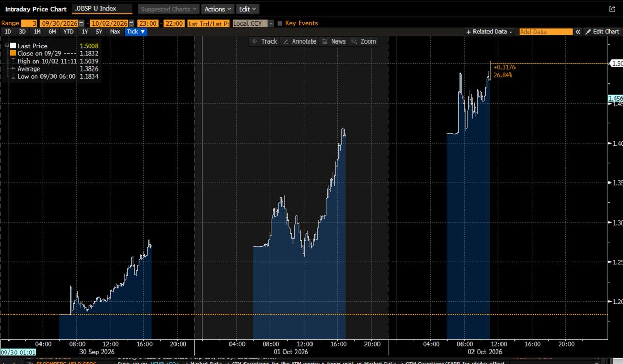Click the Last Price value 1.5008
The image size is (623, 364).
(89, 46)
